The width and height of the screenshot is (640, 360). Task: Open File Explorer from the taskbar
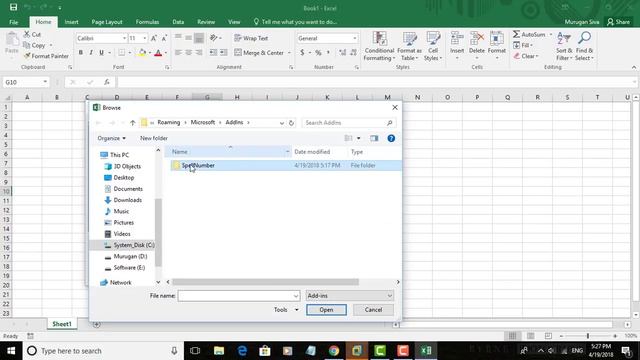pos(219,351)
